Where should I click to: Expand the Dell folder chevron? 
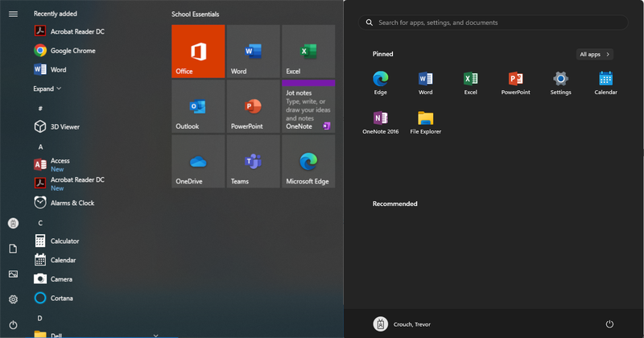[x=155, y=334]
